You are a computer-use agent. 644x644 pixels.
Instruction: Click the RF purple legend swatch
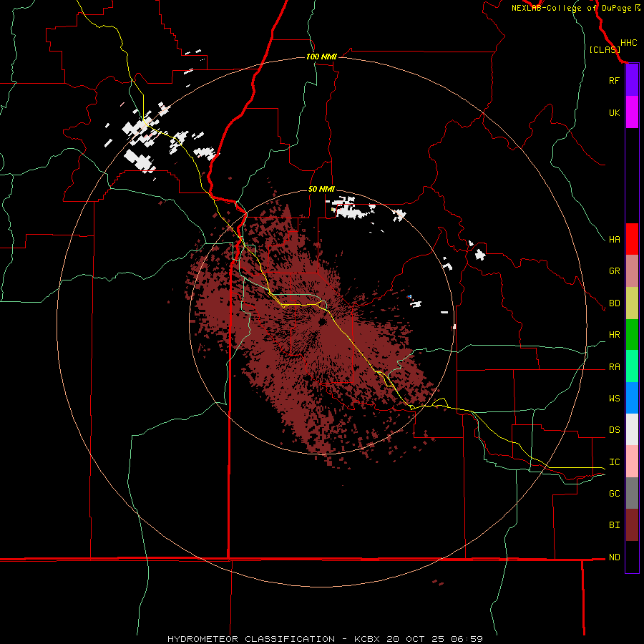pyautogui.click(x=632, y=80)
